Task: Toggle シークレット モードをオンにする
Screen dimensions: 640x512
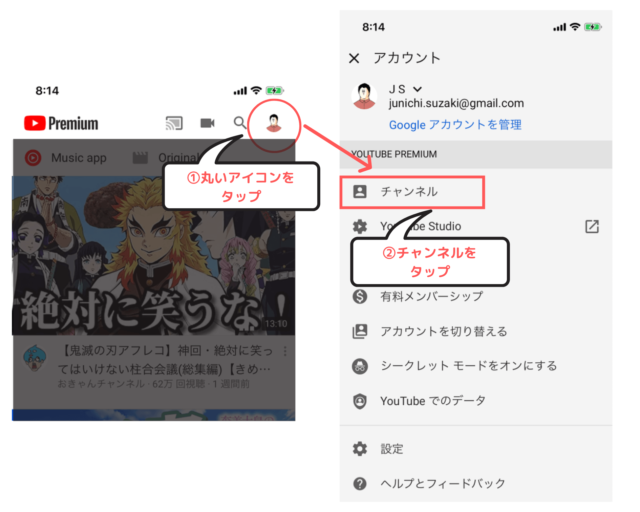Action: (468, 366)
